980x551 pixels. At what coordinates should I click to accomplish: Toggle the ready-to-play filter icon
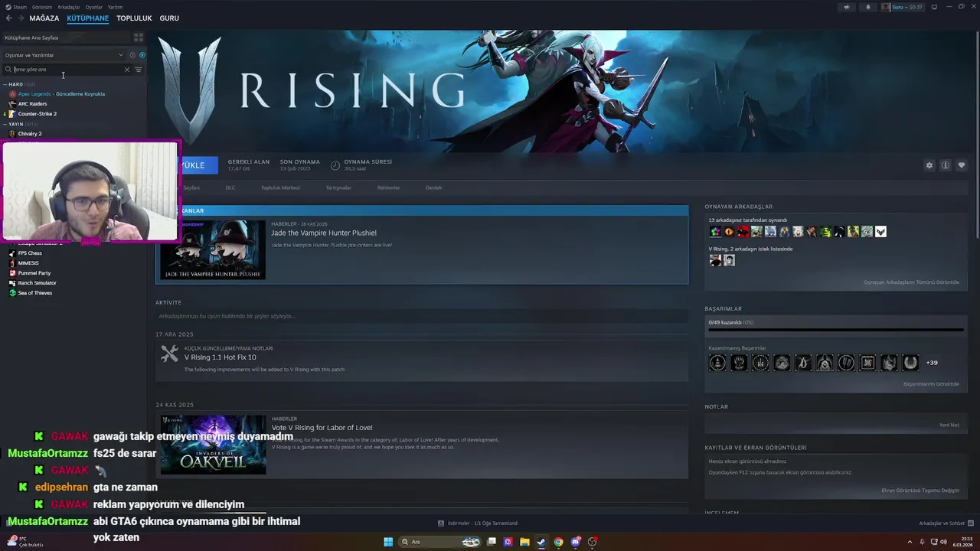point(142,55)
